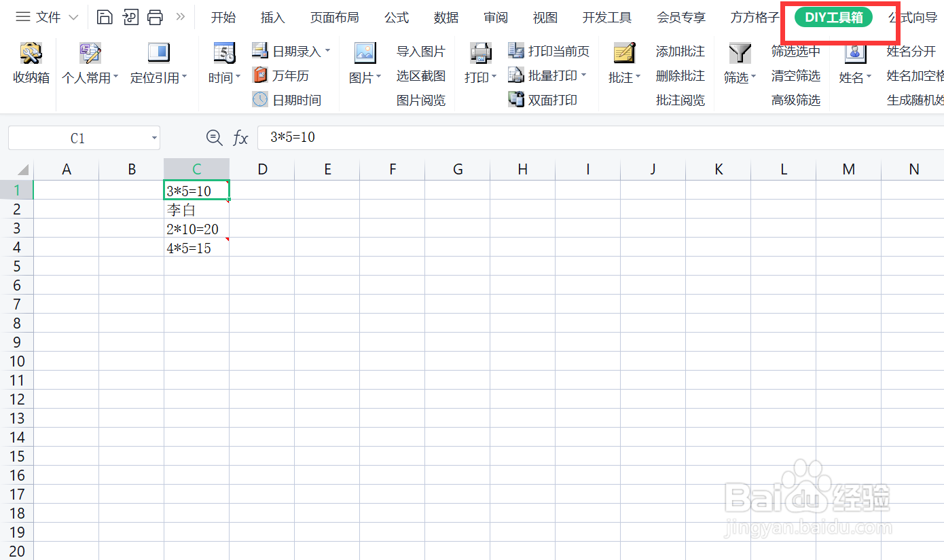Open the DIY工具箱 tab
944x560 pixels.
[x=833, y=18]
